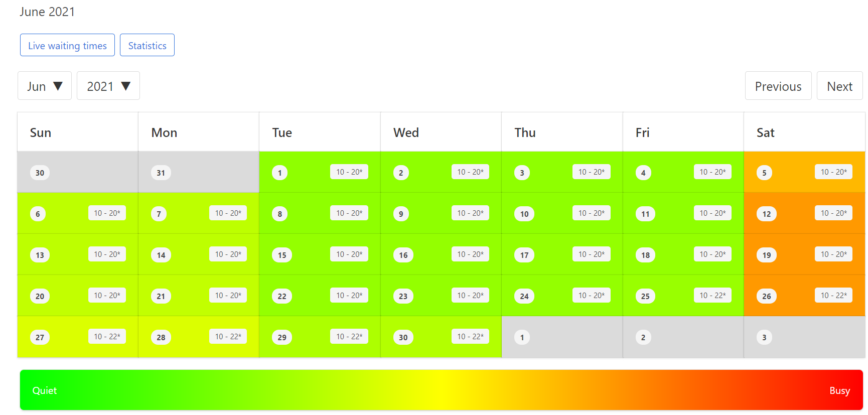This screenshot has width=868, height=415.
Task: Select June 30 in the last row
Action: 403,338
